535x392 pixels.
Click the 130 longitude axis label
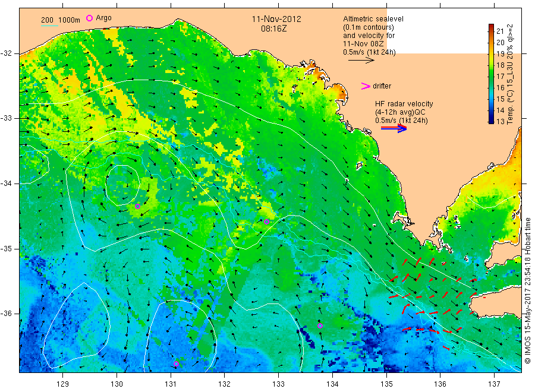[117, 384]
